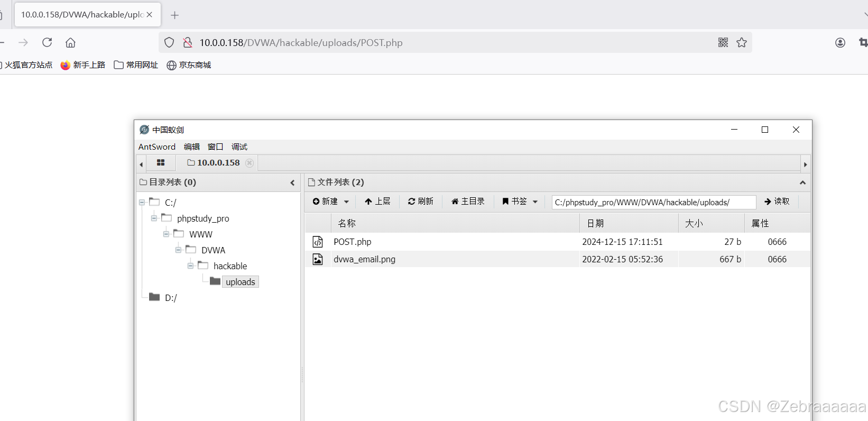Collapse the 文件列表 panel with chevron
Screen dimensions: 868x421
click(802, 182)
